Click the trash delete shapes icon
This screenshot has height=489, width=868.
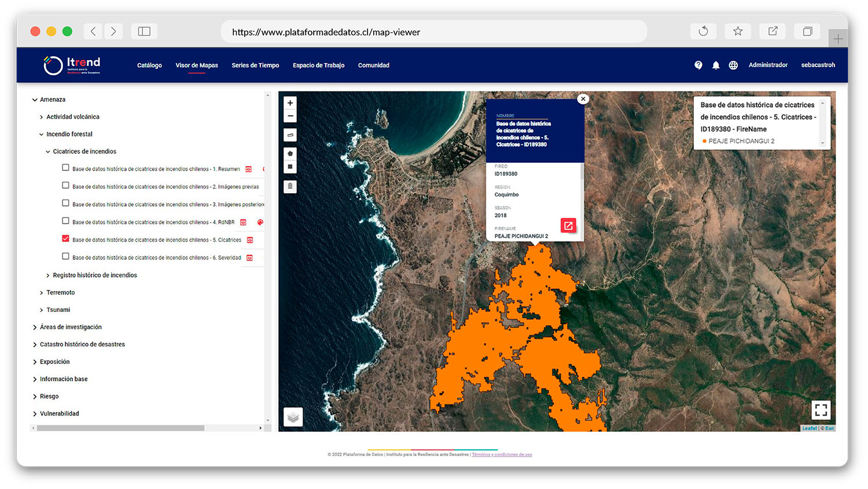[290, 186]
